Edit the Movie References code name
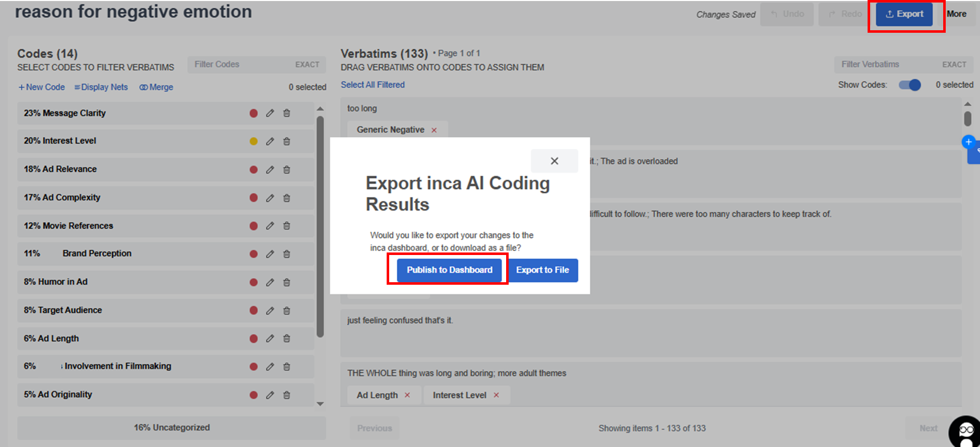Viewport: 980px width, 447px height. click(270, 226)
